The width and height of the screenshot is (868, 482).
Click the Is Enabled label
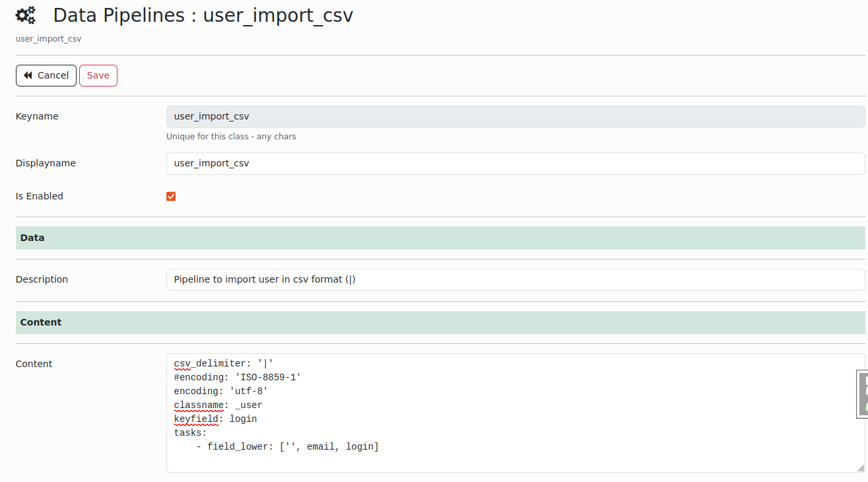coord(40,196)
